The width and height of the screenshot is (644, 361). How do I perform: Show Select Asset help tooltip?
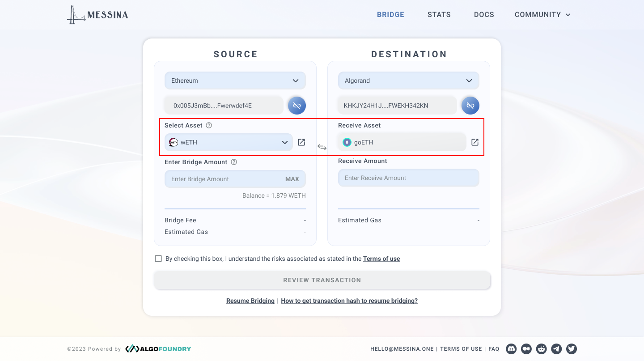click(x=209, y=125)
